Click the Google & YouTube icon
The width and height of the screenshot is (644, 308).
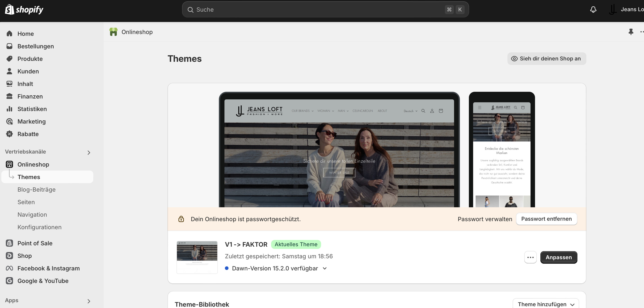pyautogui.click(x=9, y=281)
